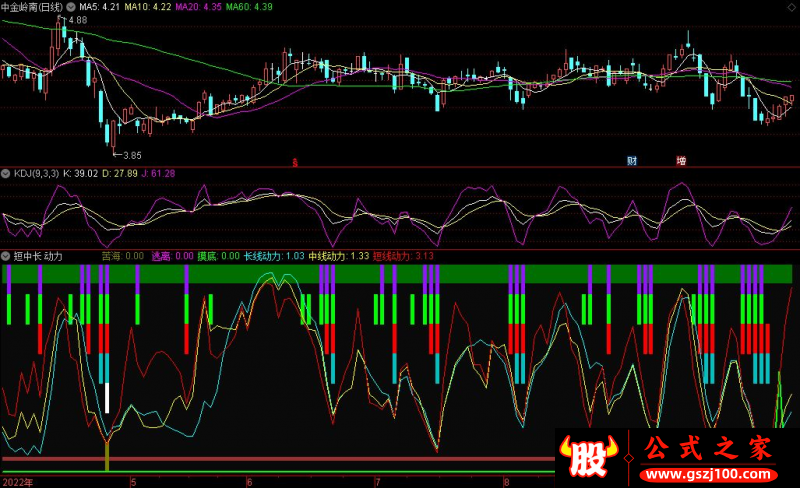Click the '财' financial event marker
The image size is (800, 488).
pos(632,160)
